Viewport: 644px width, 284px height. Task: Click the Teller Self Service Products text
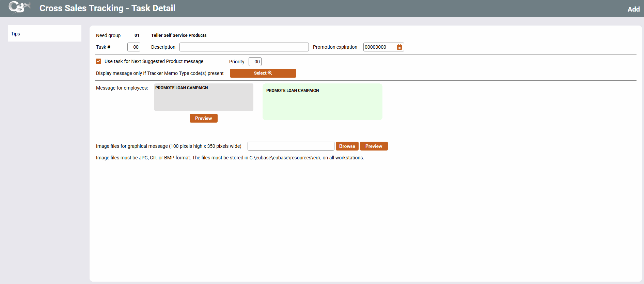179,35
